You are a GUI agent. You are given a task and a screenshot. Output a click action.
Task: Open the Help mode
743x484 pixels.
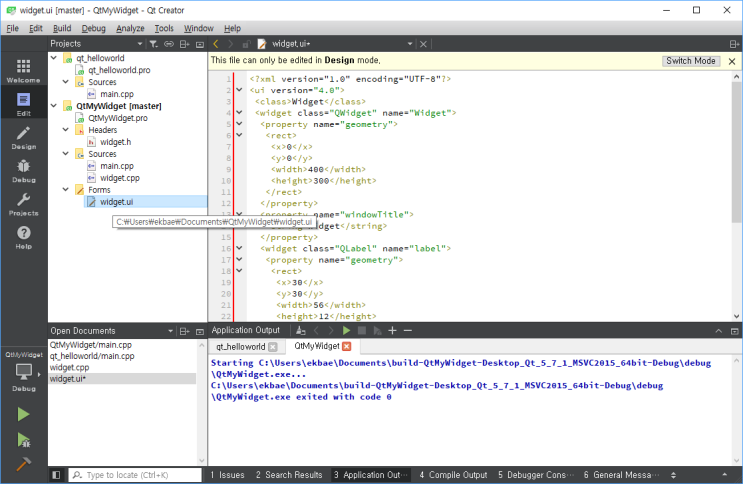point(23,237)
